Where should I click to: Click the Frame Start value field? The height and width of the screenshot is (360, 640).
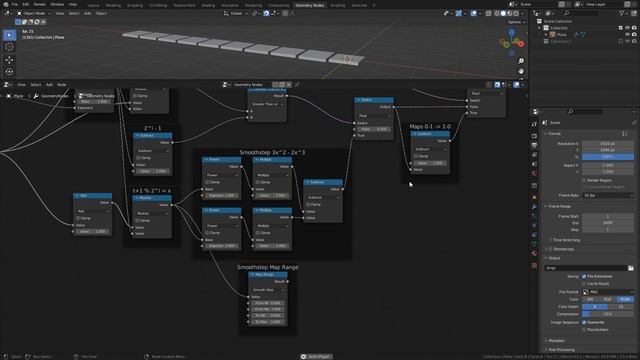pyautogui.click(x=608, y=216)
